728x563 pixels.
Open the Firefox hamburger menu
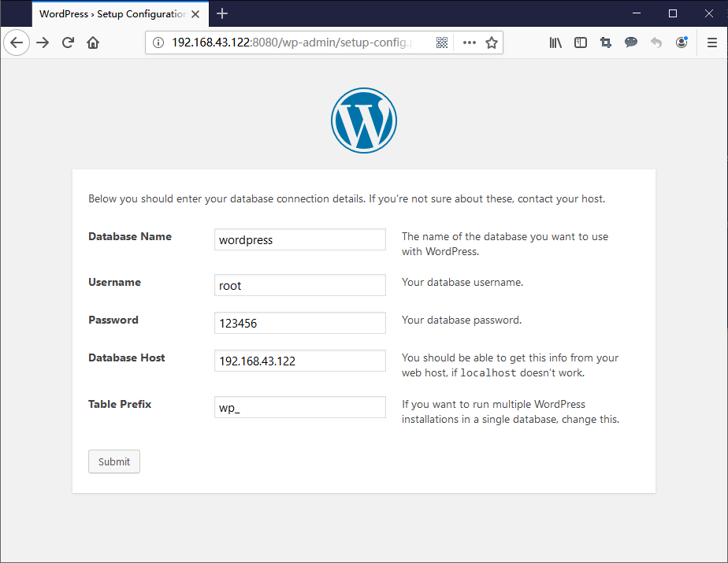click(712, 43)
